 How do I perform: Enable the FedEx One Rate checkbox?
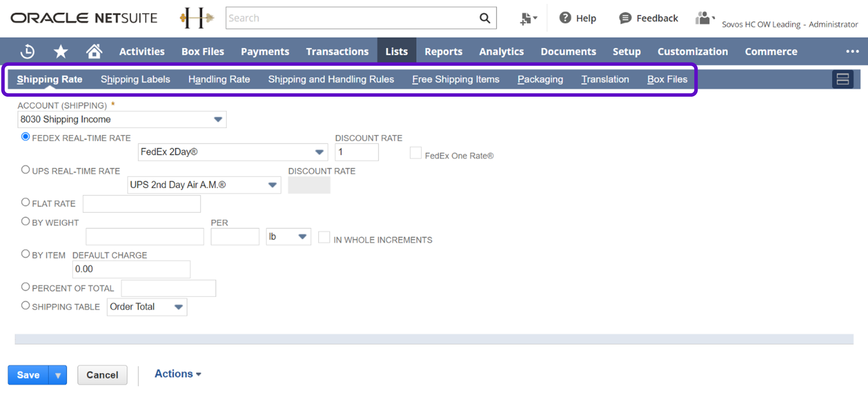415,153
